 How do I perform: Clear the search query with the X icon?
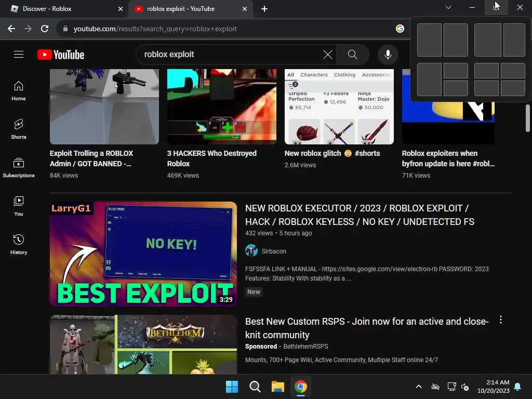(x=328, y=54)
